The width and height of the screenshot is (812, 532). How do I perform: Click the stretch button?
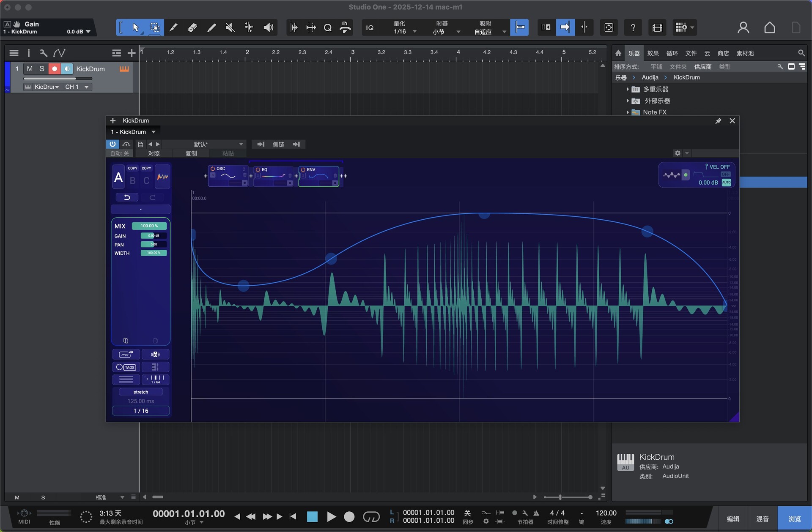pos(140,392)
